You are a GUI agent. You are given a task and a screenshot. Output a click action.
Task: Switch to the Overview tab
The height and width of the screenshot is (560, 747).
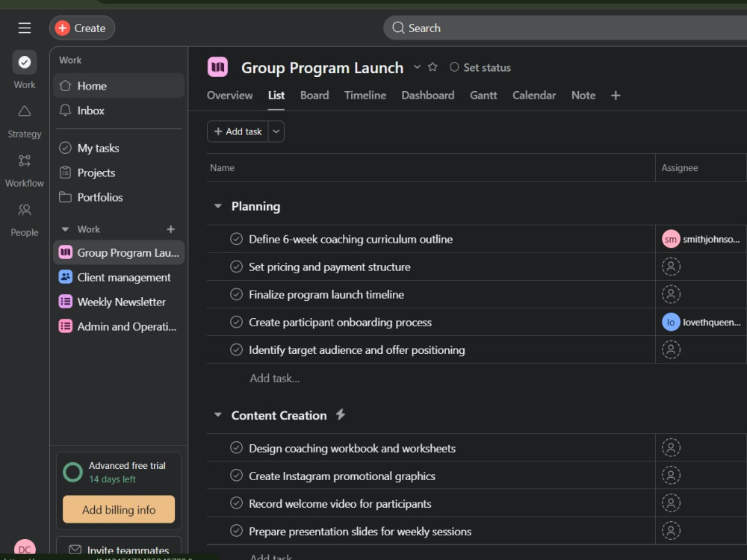[229, 96]
